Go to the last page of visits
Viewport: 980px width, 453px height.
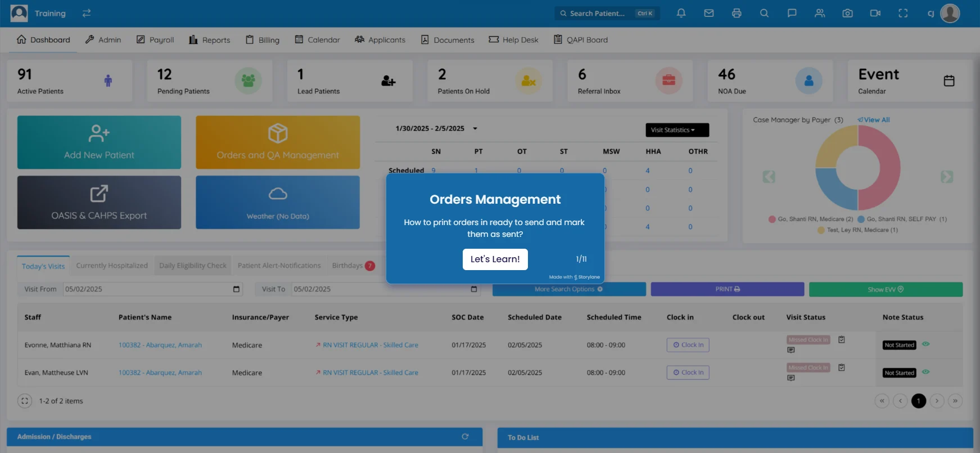tap(955, 401)
